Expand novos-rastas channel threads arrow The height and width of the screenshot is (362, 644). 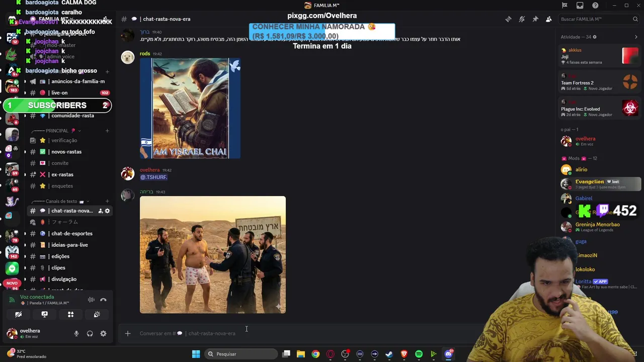tap(25, 152)
